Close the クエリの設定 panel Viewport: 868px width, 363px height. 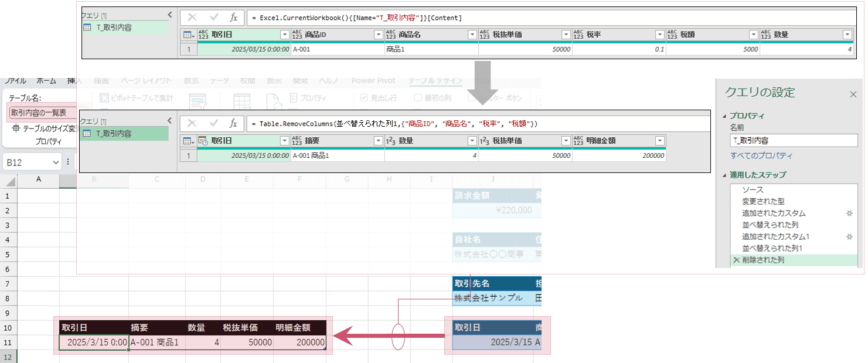853,94
